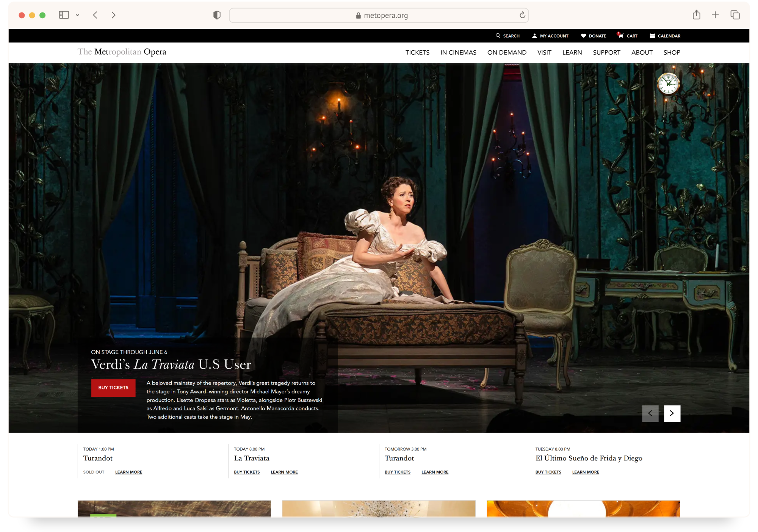
Task: Open the ABOUT menu
Action: click(642, 53)
